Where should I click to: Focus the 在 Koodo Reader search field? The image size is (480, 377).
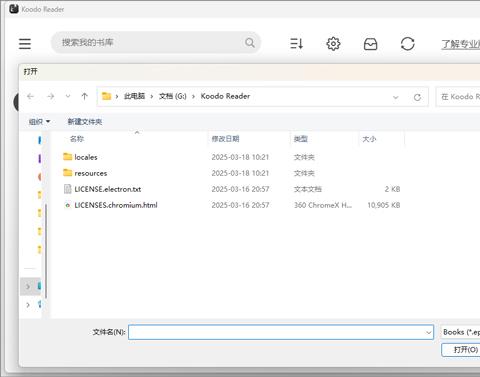click(x=458, y=97)
